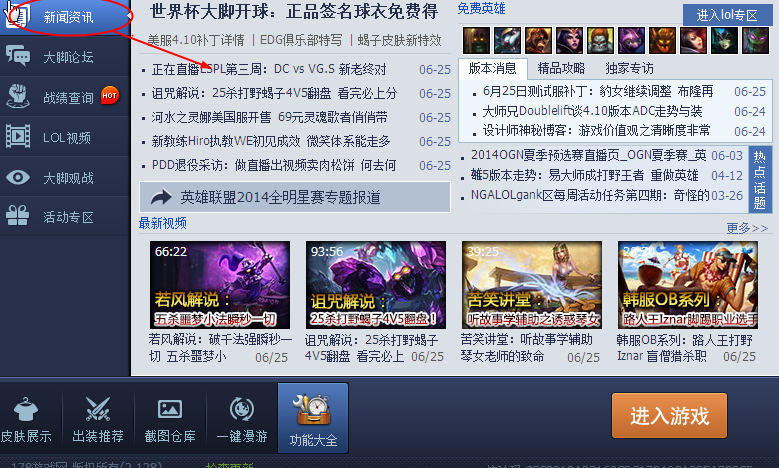779x468 pixels.
Task: Open news PDD退役采访
Action: coord(274,165)
